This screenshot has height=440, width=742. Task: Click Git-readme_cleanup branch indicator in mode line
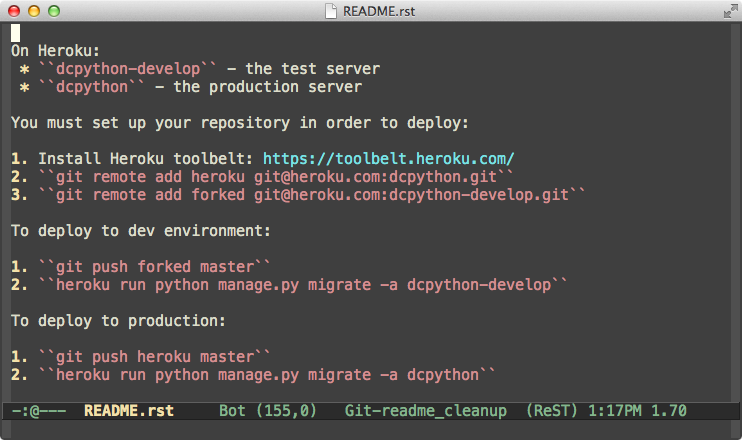point(425,411)
